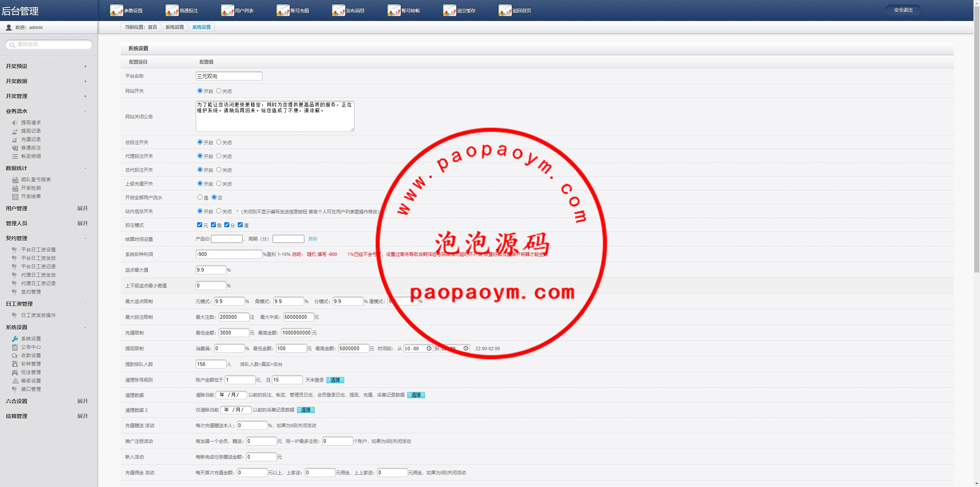Focus the 查找会员 search box
Viewport: 980px width, 487px height.
tap(49, 44)
